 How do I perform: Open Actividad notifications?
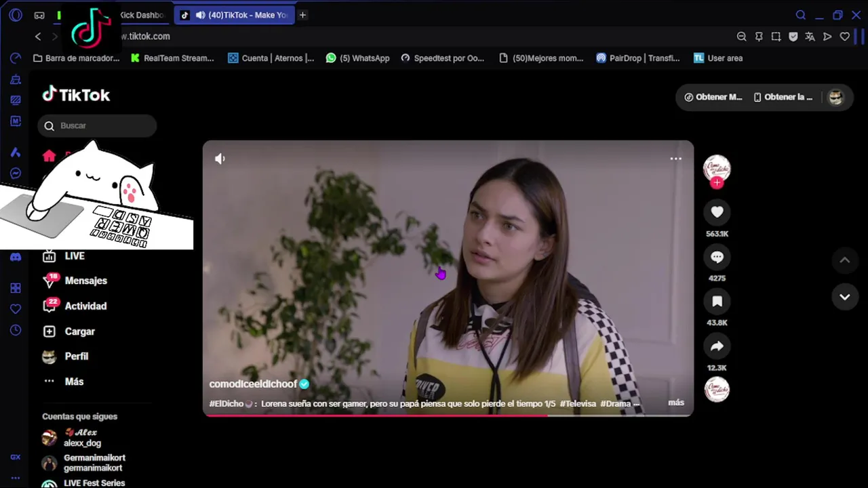pyautogui.click(x=75, y=306)
